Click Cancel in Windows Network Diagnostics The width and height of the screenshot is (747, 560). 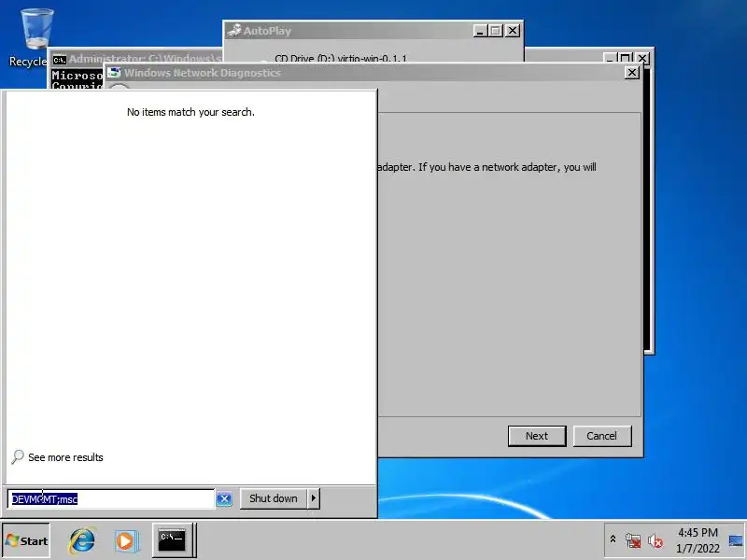coord(602,436)
